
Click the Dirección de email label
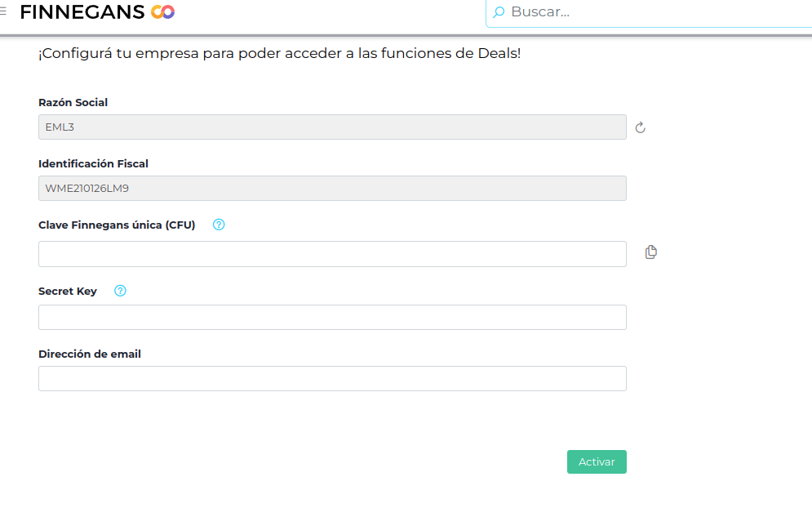pyautogui.click(x=90, y=354)
